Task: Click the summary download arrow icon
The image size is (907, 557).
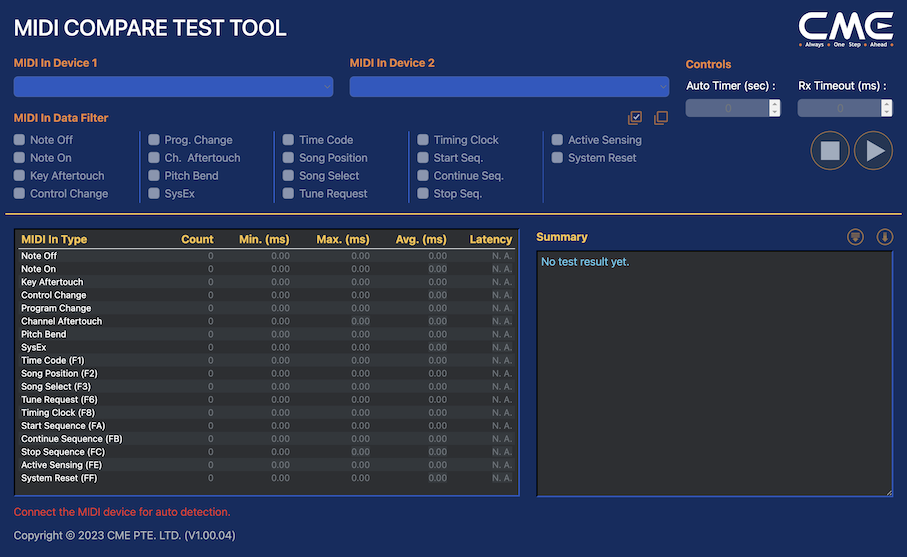Action: (x=884, y=237)
